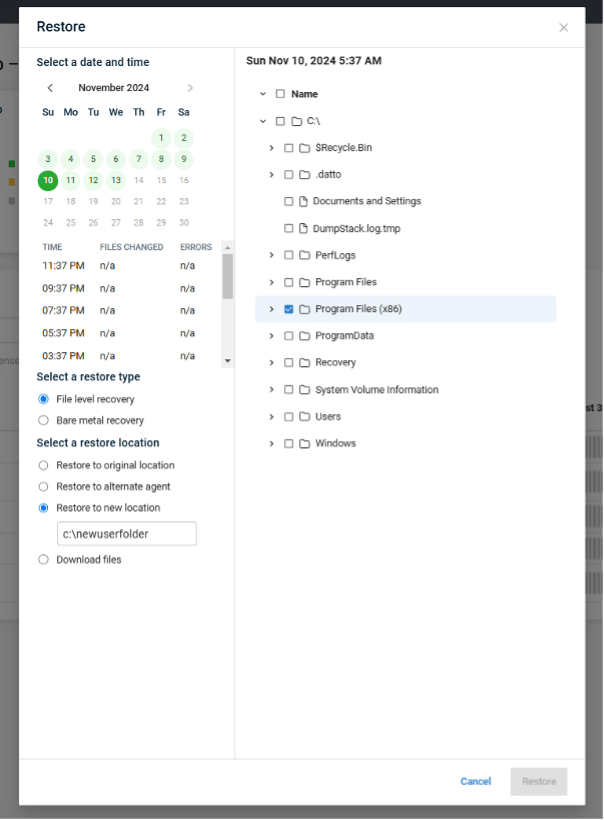Click the new location path field
Viewport: 604px width, 820px height.
pyautogui.click(x=127, y=534)
